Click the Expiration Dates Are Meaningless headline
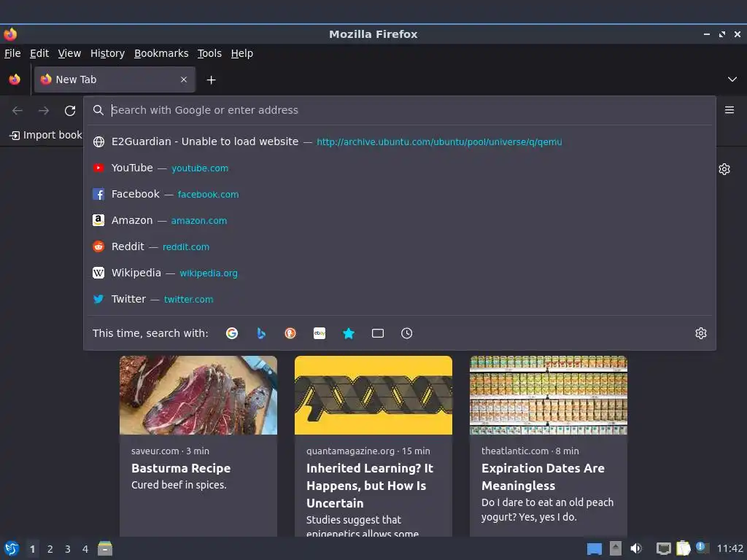This screenshot has width=747, height=560. point(543,477)
